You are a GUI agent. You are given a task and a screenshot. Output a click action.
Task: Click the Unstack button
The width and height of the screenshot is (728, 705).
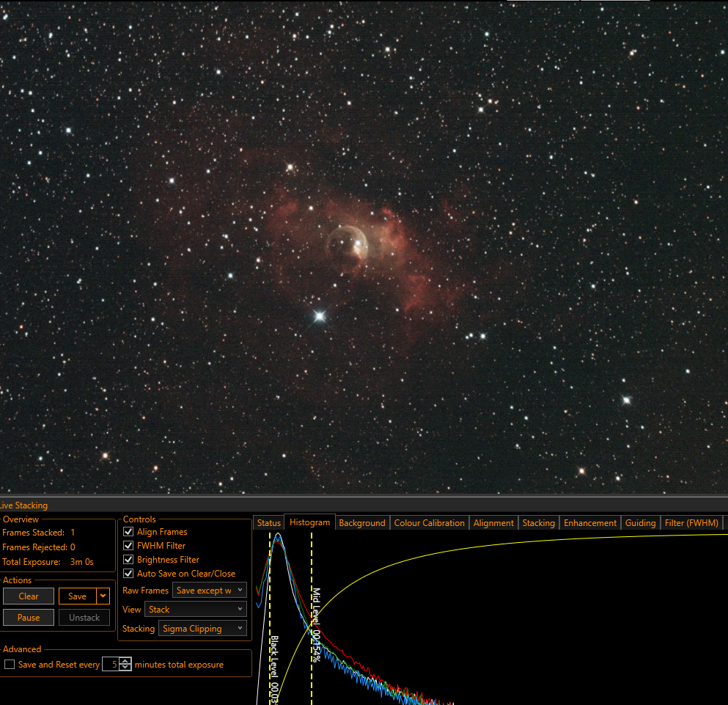(84, 618)
